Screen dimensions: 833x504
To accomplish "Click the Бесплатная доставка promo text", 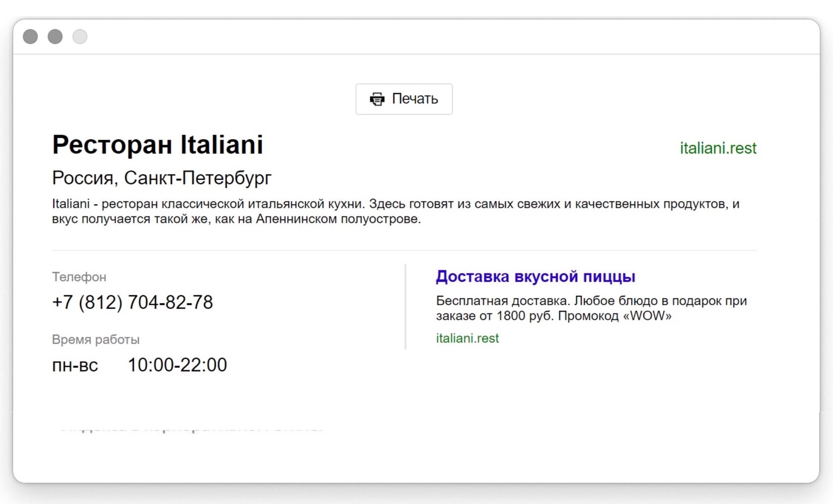I will pyautogui.click(x=592, y=308).
